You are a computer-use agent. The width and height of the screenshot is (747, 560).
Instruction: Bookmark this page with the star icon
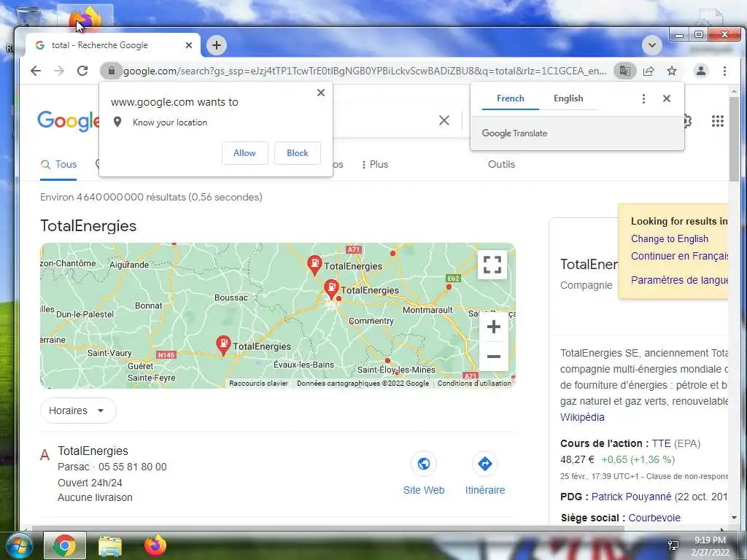672,71
